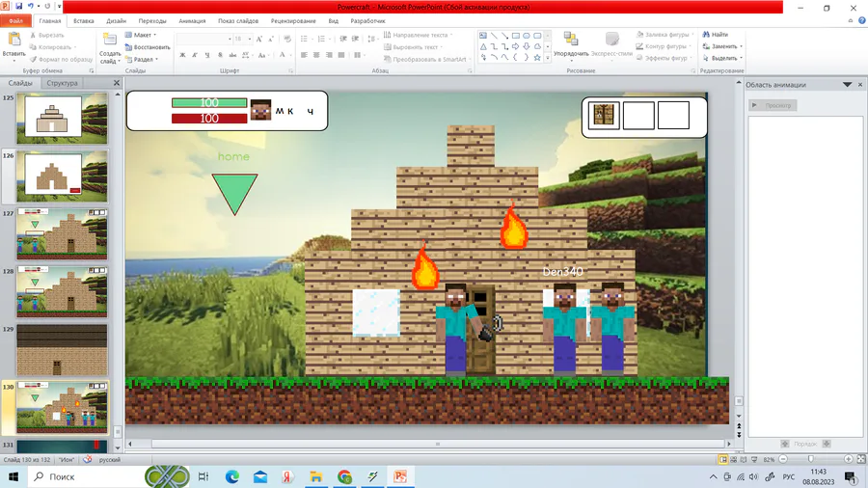Screen dimensions: 868x488
Task: Click the zoom slider handle
Action: point(811,459)
